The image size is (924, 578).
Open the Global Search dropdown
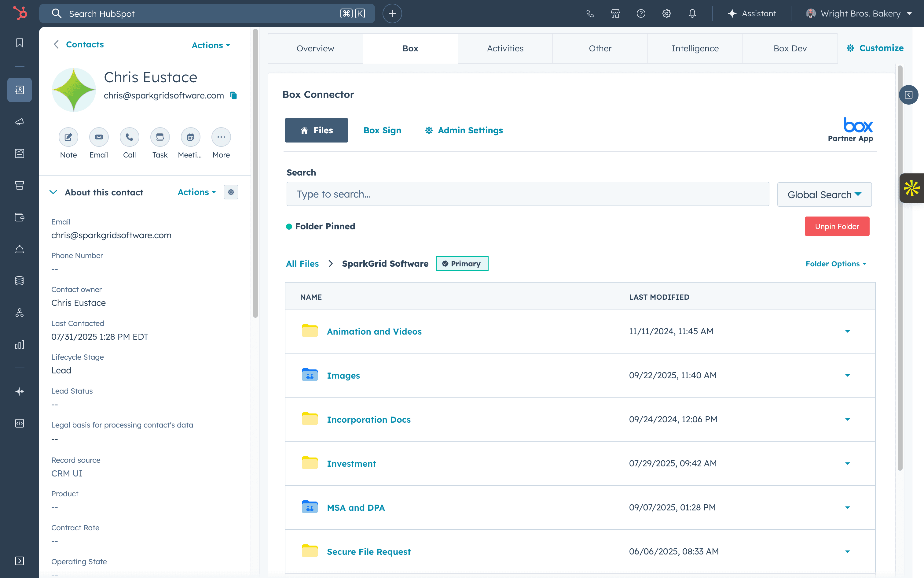pyautogui.click(x=824, y=195)
